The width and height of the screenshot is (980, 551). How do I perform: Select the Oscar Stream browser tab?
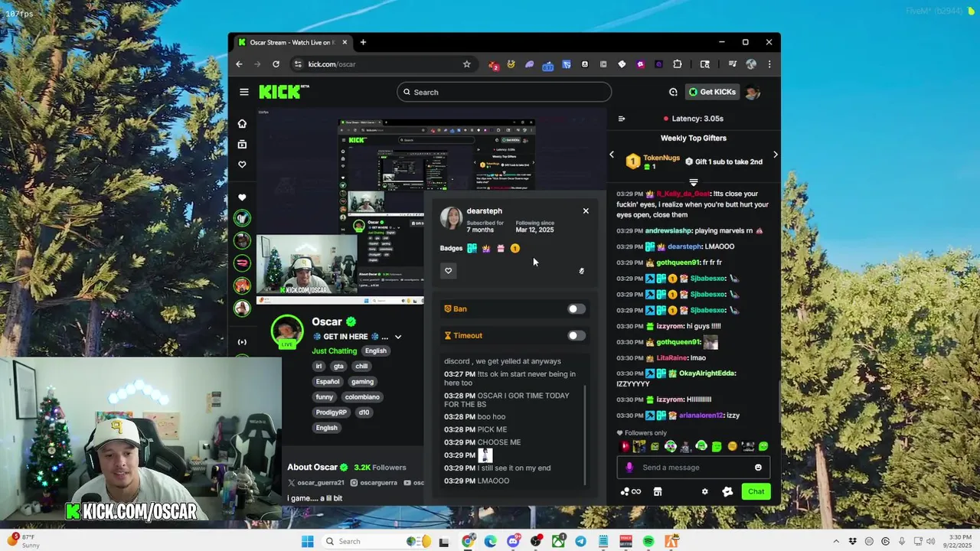(x=291, y=42)
